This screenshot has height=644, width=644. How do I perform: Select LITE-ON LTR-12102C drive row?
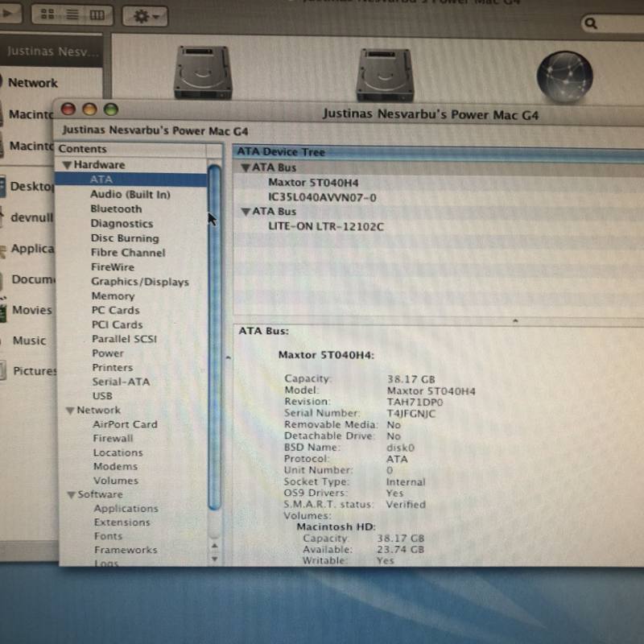point(326,227)
